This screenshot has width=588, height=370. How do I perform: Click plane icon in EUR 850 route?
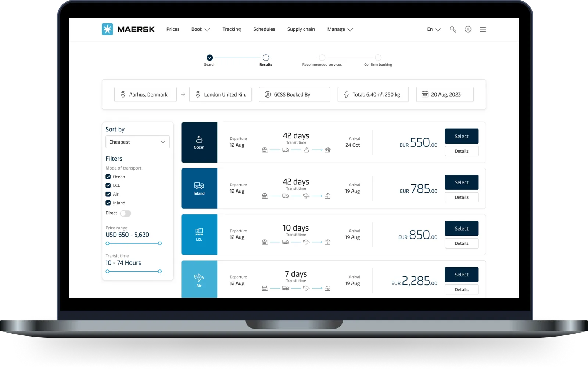tap(306, 242)
